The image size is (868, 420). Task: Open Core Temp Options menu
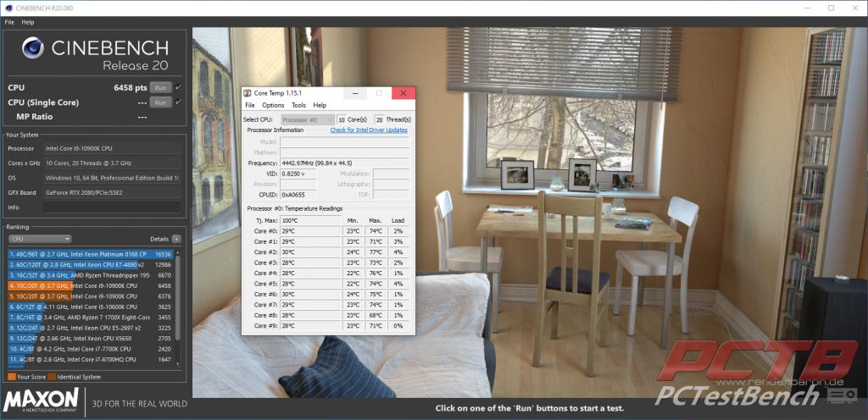coord(273,105)
